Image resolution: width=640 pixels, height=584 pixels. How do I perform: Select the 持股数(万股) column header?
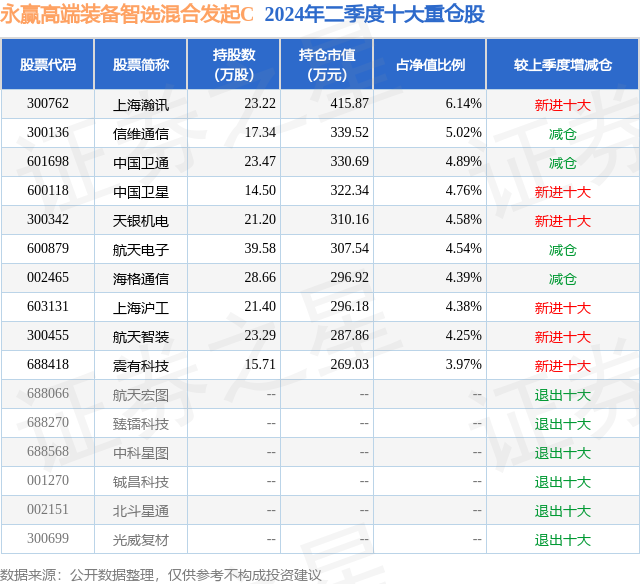pos(234,64)
